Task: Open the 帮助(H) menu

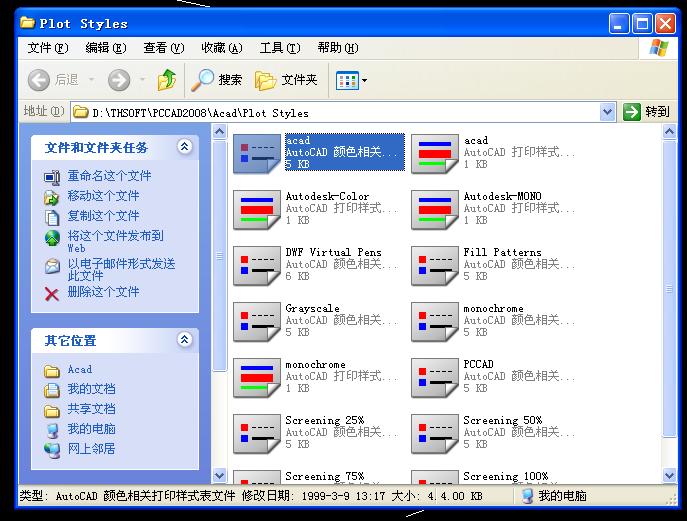Action: tap(338, 47)
